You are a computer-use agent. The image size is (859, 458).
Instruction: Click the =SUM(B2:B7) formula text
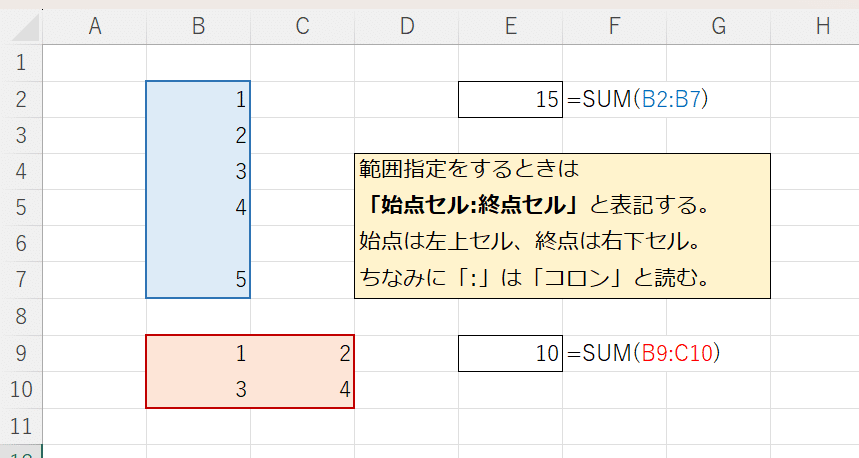tap(638, 99)
